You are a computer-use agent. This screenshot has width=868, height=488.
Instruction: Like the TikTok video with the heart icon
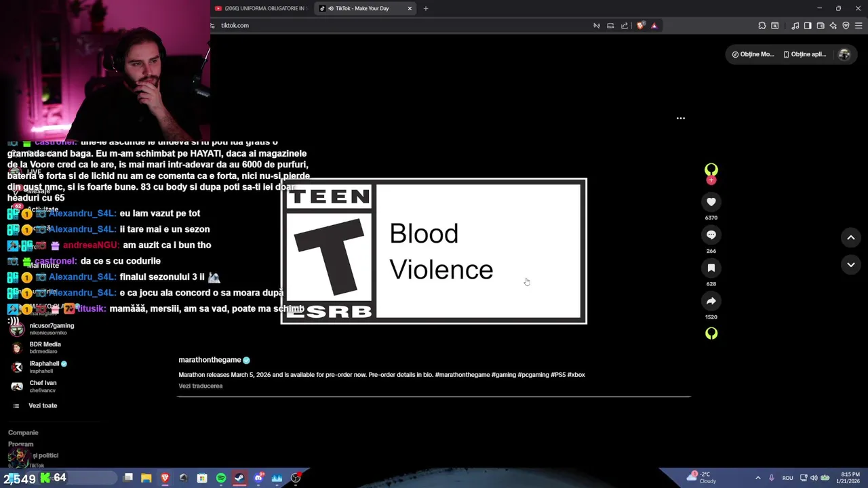(x=711, y=202)
